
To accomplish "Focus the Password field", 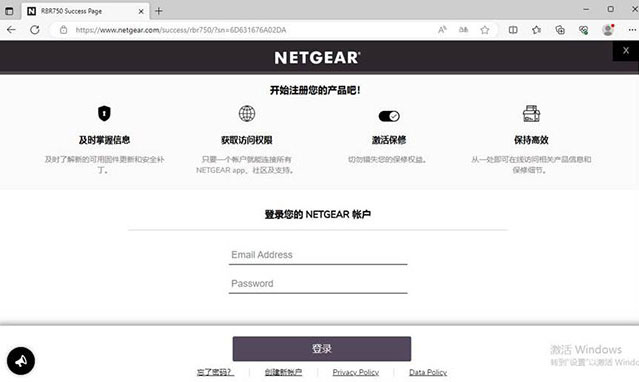I will point(318,284).
